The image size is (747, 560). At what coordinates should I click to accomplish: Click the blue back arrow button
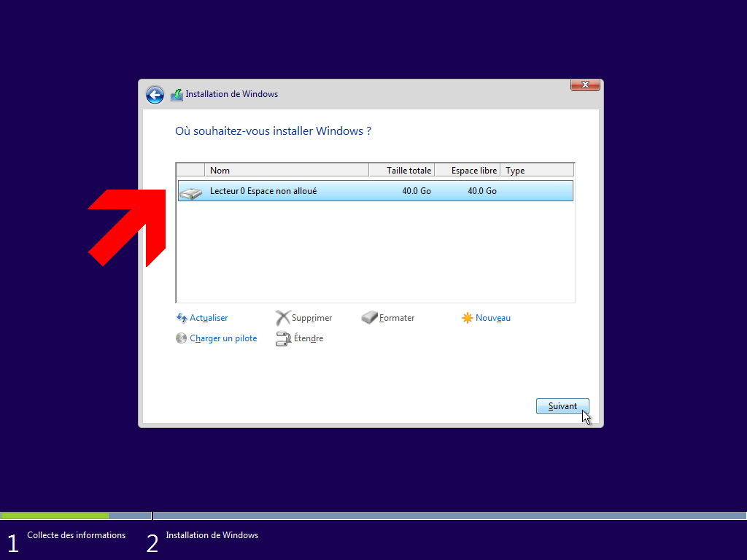(x=155, y=95)
